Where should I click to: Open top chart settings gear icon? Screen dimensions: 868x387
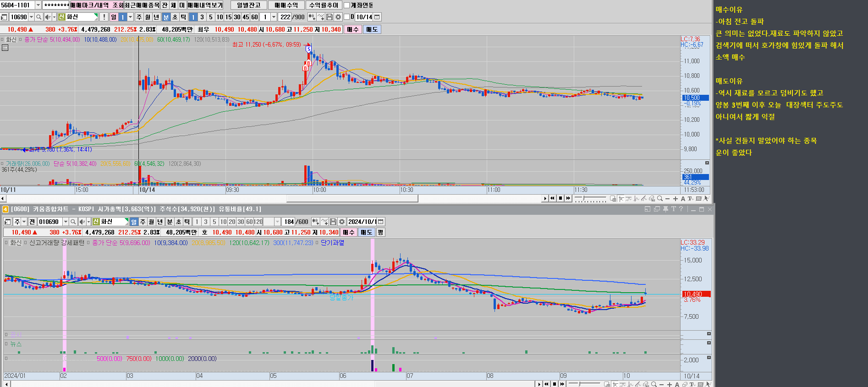338,17
